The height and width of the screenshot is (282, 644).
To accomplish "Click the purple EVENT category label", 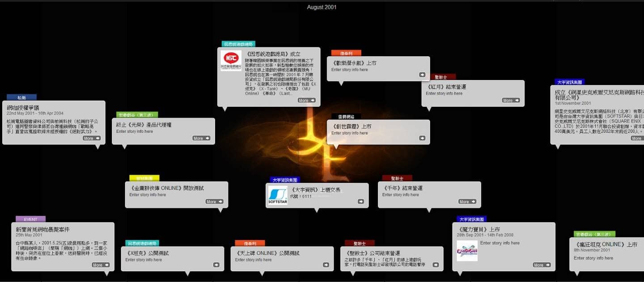I will coord(30,219).
